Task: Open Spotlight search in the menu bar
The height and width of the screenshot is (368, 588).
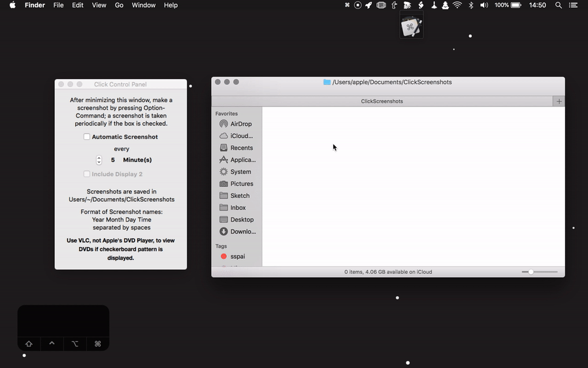Action: (x=558, y=5)
